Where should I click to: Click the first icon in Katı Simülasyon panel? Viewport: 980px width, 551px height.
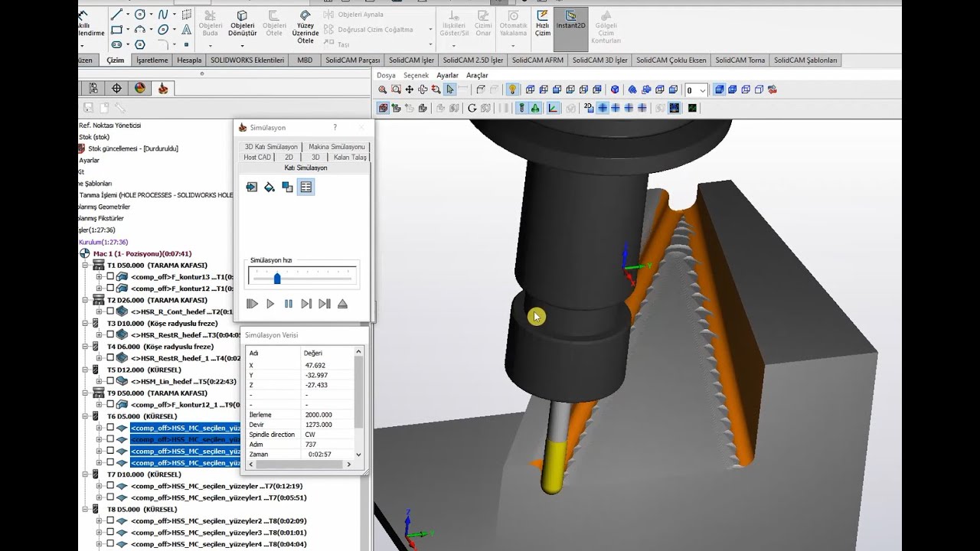pos(251,187)
